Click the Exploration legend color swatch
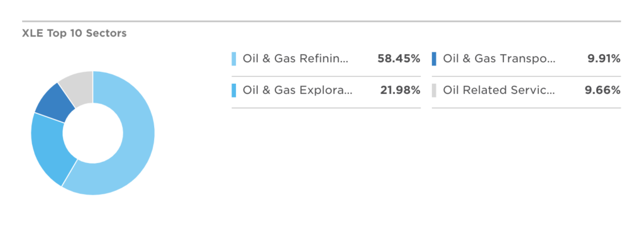The width and height of the screenshot is (644, 233). pyautogui.click(x=234, y=91)
